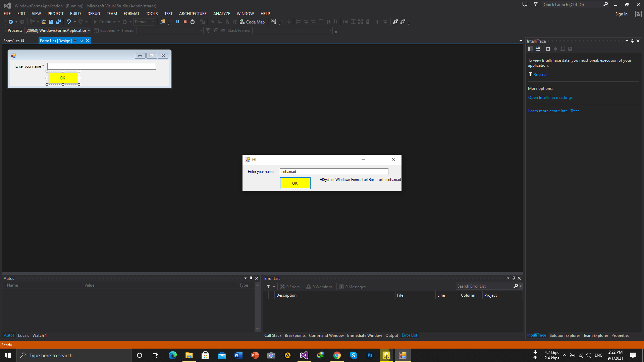Open Error List filter dropdown
Image resolution: width=644 pixels, height=362 pixels.
point(274,287)
